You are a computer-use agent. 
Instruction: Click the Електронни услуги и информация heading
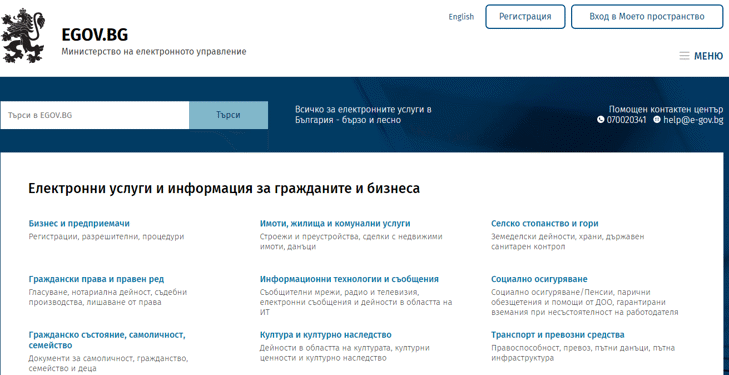click(224, 189)
